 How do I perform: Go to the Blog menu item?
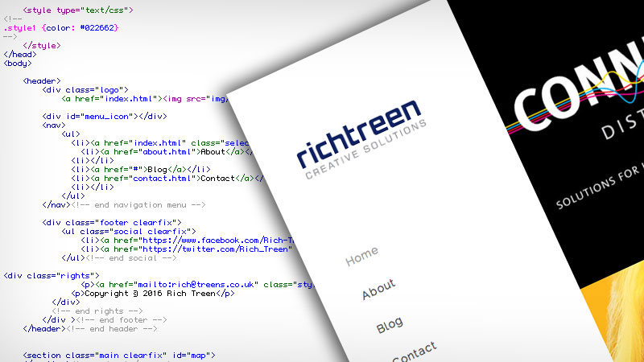tap(390, 324)
